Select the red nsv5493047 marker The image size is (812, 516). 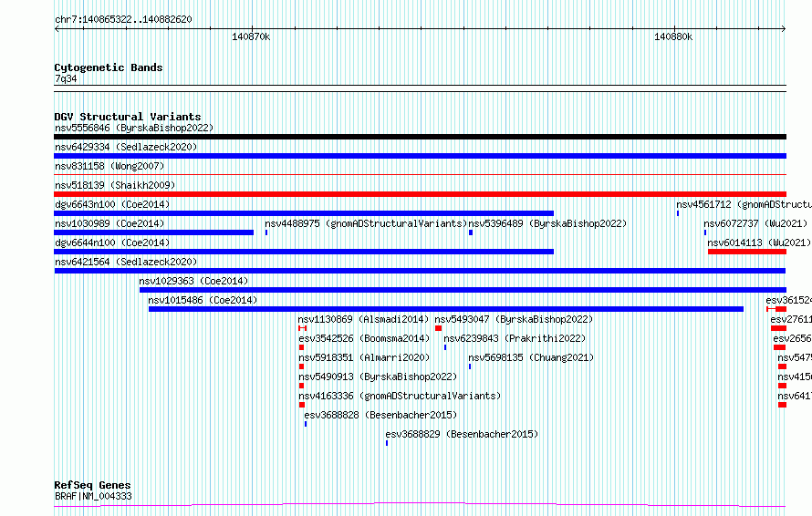point(438,328)
